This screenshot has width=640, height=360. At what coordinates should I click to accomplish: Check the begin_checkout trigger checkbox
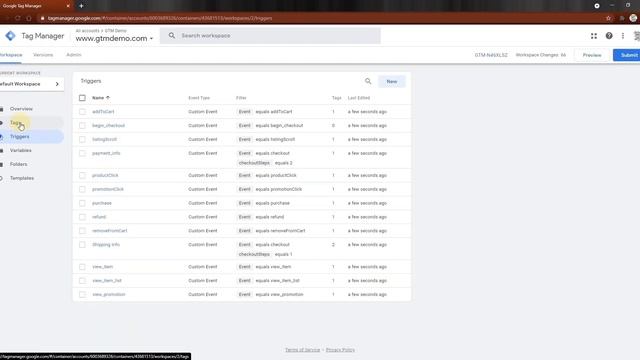click(82, 126)
